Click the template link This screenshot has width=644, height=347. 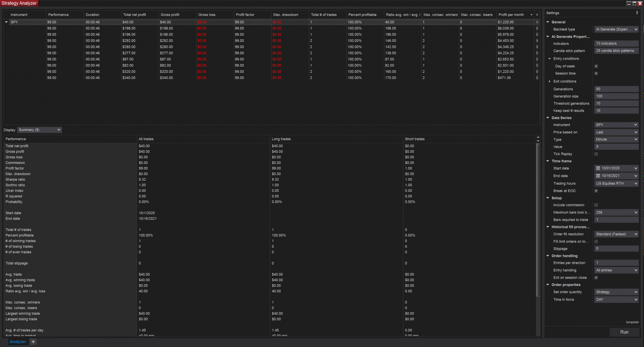pos(632,322)
